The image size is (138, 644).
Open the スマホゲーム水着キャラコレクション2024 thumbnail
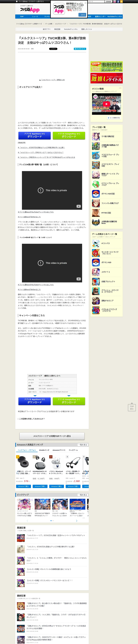[x=60, y=504]
